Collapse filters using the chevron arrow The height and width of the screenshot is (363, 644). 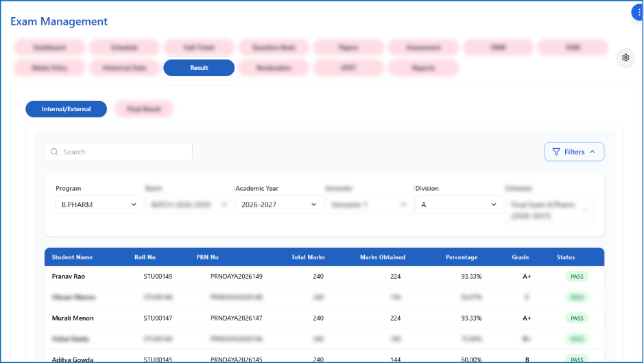pos(593,152)
